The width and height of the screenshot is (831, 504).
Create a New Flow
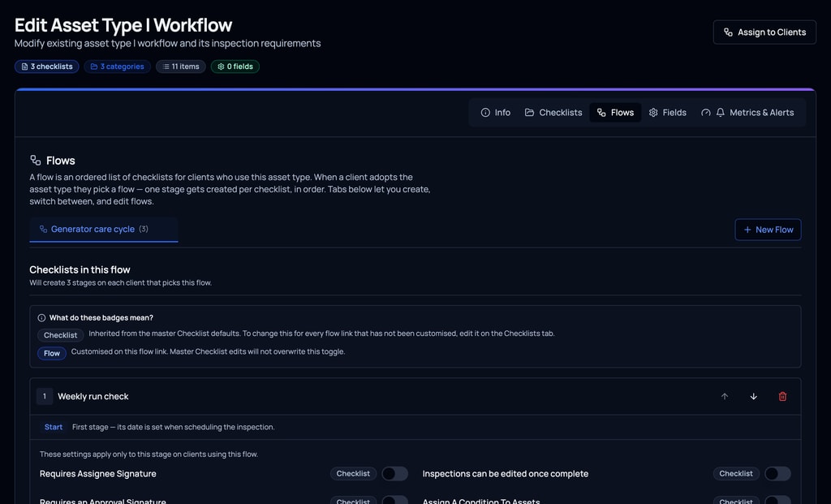(x=768, y=230)
